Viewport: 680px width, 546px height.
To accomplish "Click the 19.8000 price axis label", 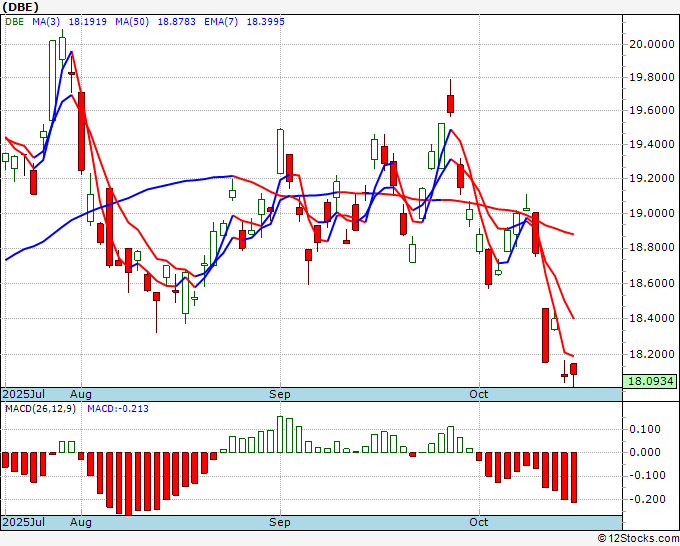I will 652,78.
